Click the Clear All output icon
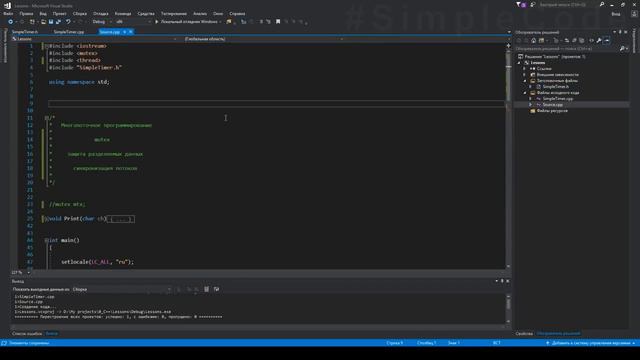Image resolution: width=640 pixels, height=360 pixels. click(207, 289)
